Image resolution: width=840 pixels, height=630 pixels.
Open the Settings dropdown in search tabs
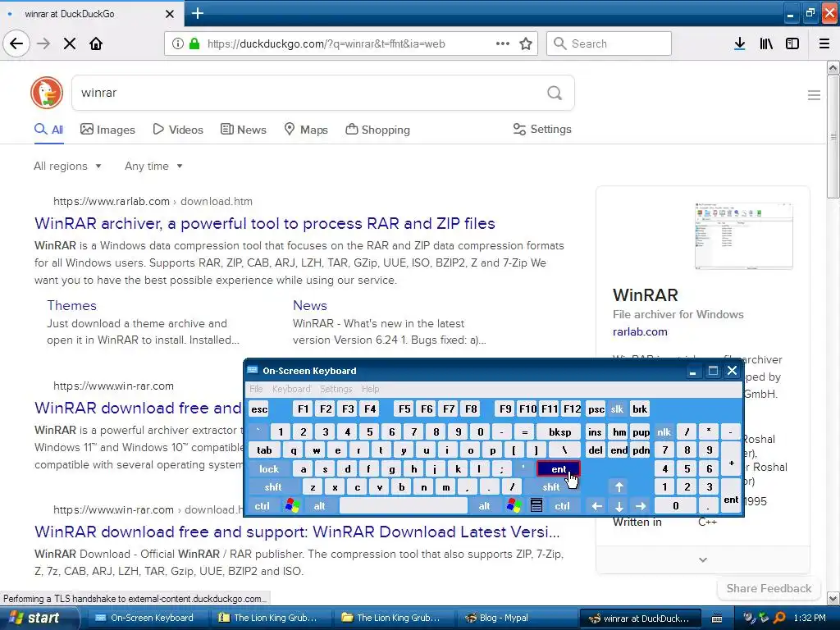point(542,129)
